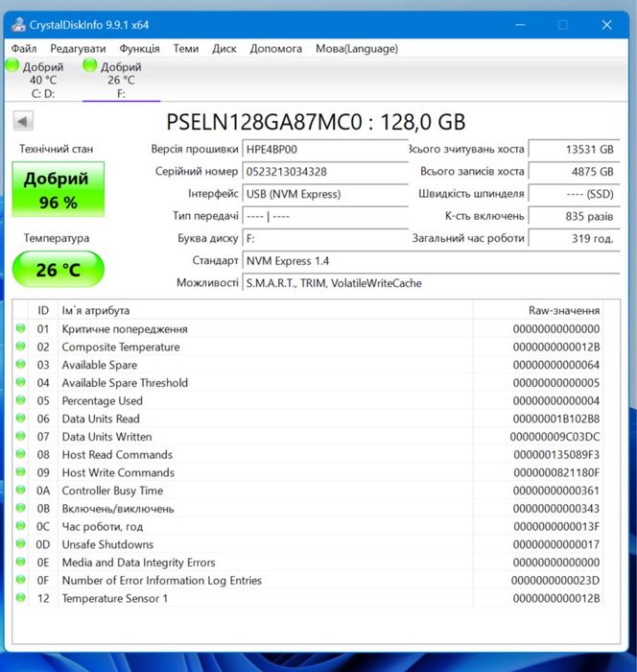The image size is (637, 672).
Task: Click power on hours value 319 год.
Action: 574,238
